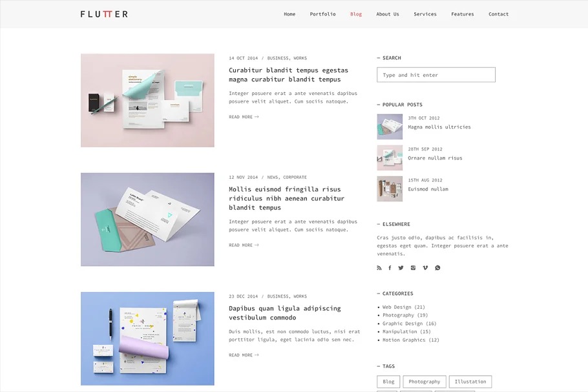The height and width of the screenshot is (392, 588).
Task: Click the WhatsApp icon under Elsewhere
Action: [x=437, y=267]
